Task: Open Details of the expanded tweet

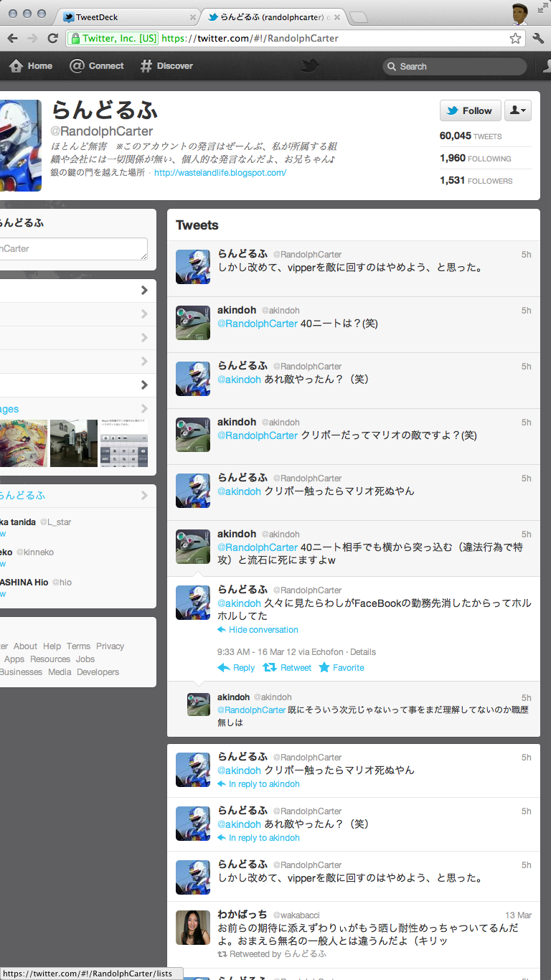Action: pyautogui.click(x=363, y=652)
